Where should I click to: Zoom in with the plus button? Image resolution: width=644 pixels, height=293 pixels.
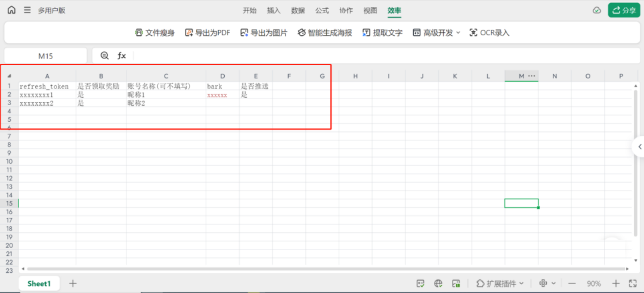coord(616,283)
